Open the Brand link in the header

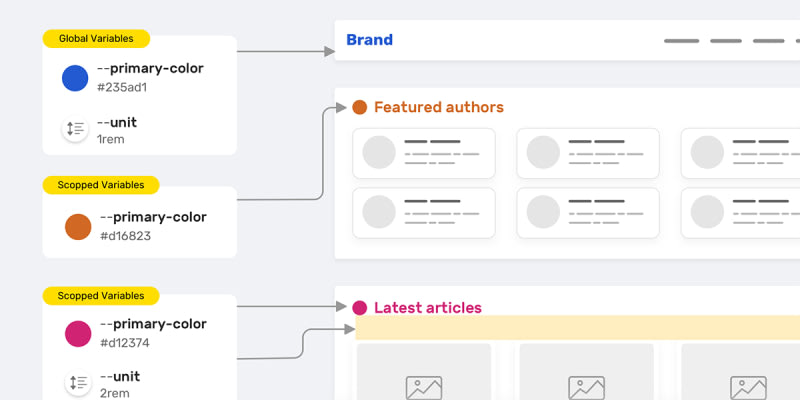(x=369, y=40)
